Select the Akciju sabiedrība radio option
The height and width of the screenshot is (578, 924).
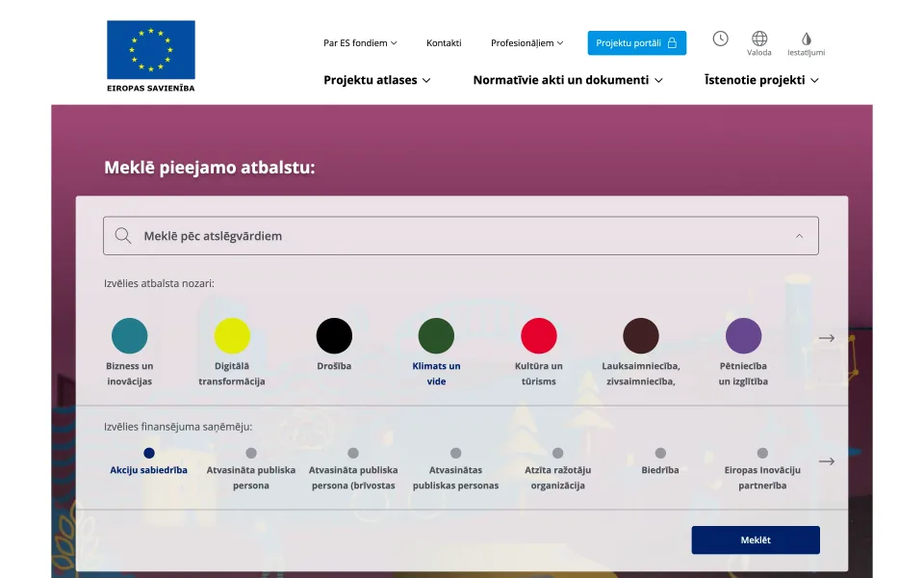coord(149,453)
